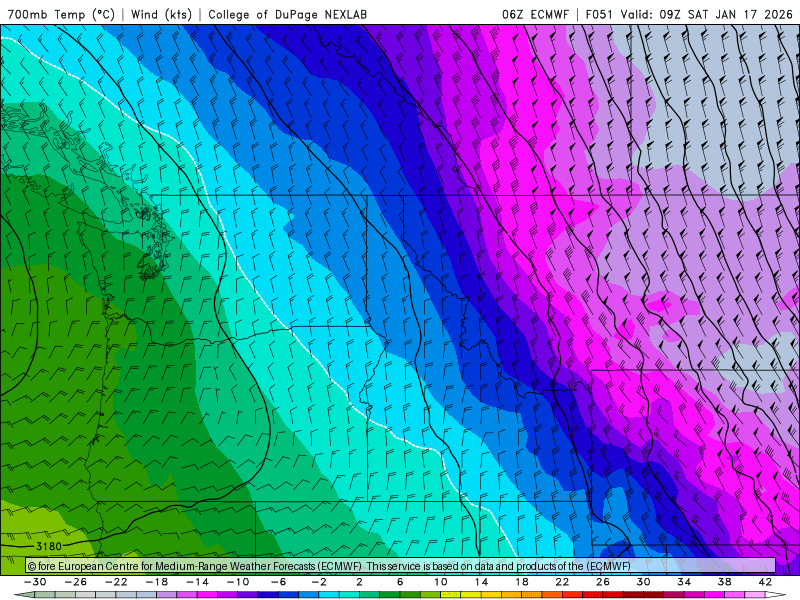Screen dimensions: 800x600
Task: Select the "−10" color scale label
Action: (237, 582)
